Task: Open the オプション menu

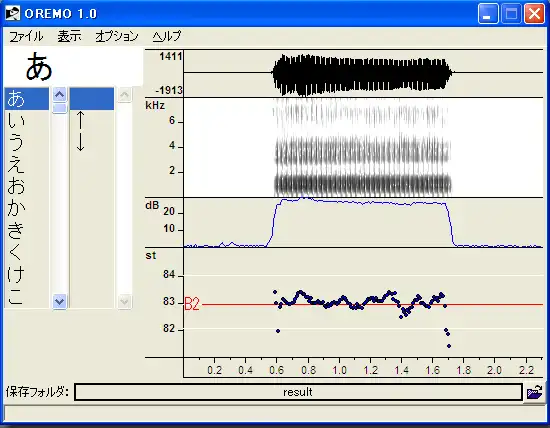Action: click(x=117, y=36)
